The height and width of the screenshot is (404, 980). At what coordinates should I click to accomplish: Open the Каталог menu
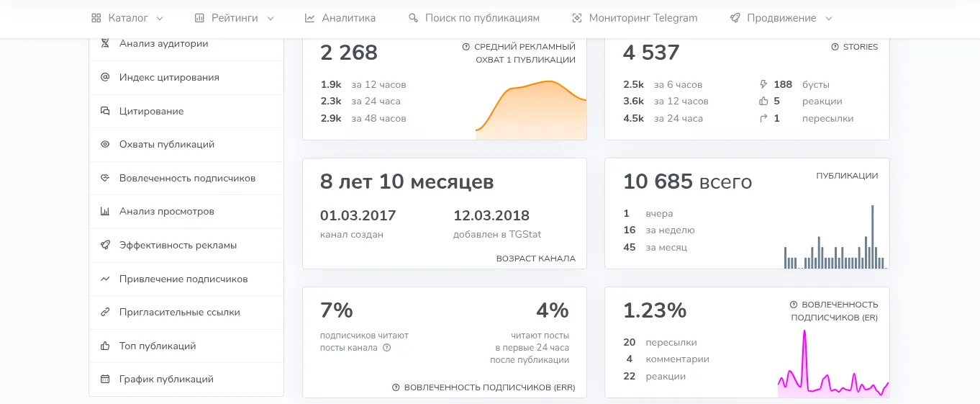click(x=127, y=18)
